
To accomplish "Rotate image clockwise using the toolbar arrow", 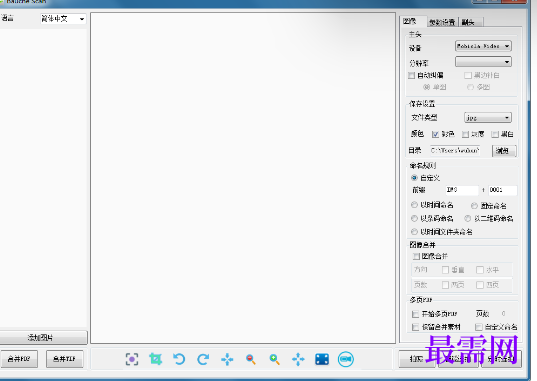I will 203,359.
